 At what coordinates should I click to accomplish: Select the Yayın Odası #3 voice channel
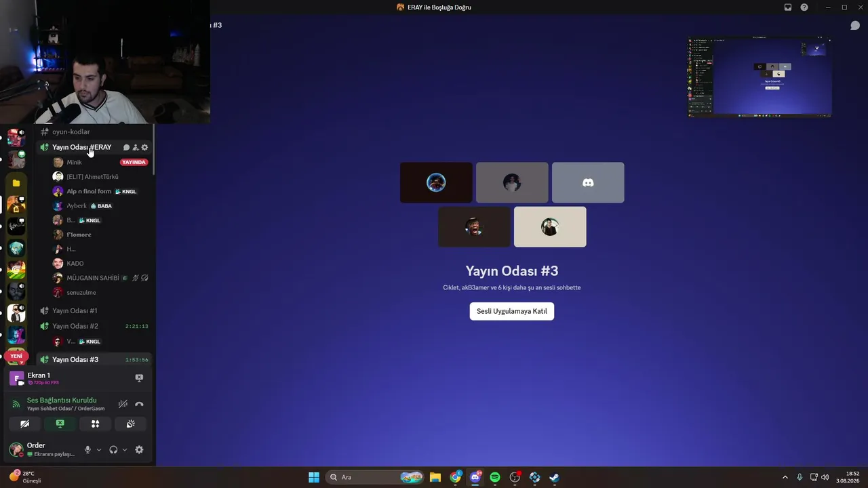click(x=94, y=359)
